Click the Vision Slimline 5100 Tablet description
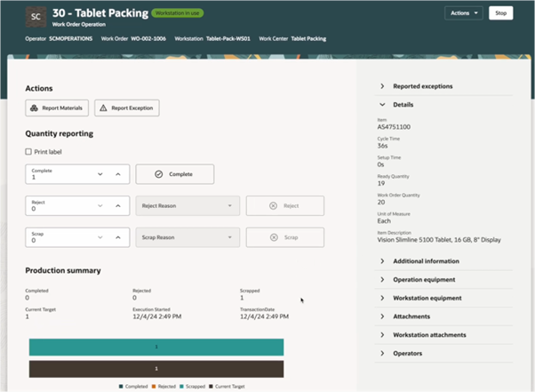535x392 pixels. pyautogui.click(x=439, y=240)
